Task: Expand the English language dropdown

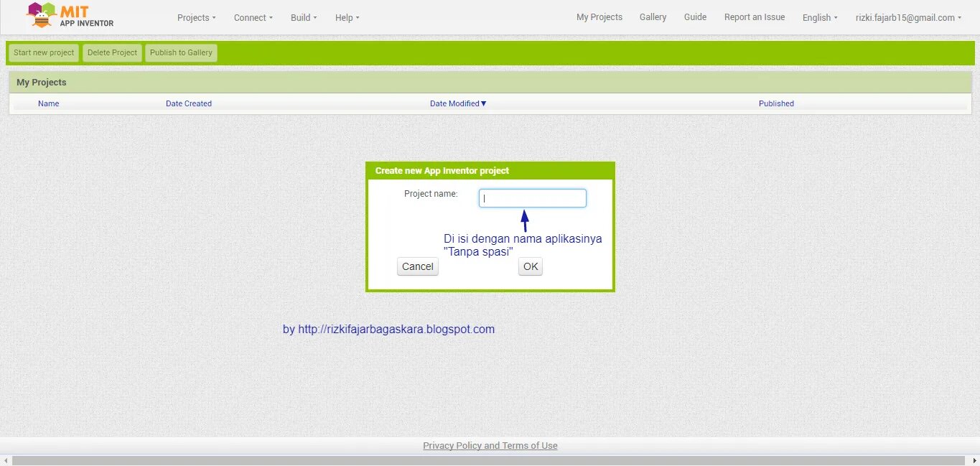Action: (x=820, y=17)
